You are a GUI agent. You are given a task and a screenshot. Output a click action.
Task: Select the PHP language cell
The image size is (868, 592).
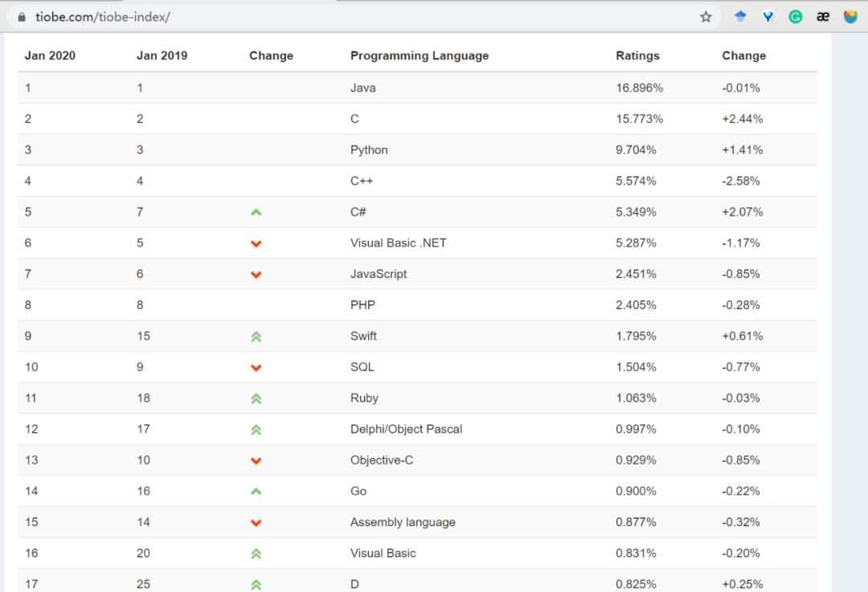[362, 305]
